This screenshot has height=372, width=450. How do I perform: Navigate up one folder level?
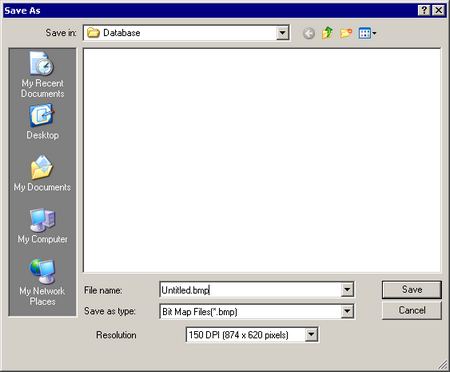(x=327, y=33)
